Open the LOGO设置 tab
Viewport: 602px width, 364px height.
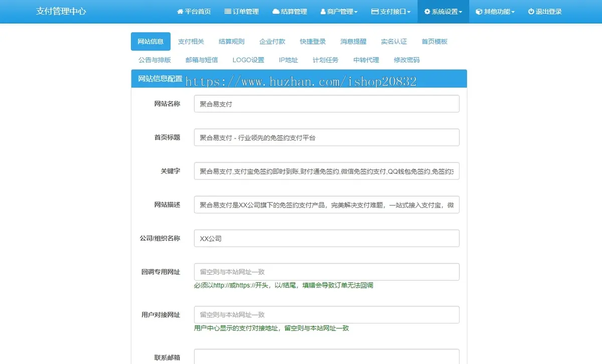pyautogui.click(x=248, y=60)
